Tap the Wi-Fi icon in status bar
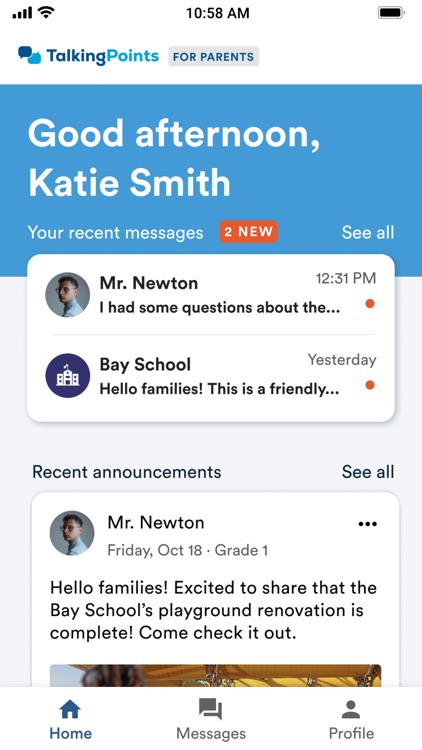The image size is (422, 750). coord(46,13)
